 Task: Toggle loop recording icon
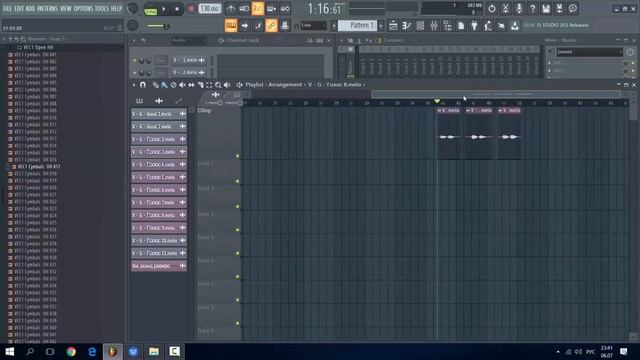click(285, 8)
